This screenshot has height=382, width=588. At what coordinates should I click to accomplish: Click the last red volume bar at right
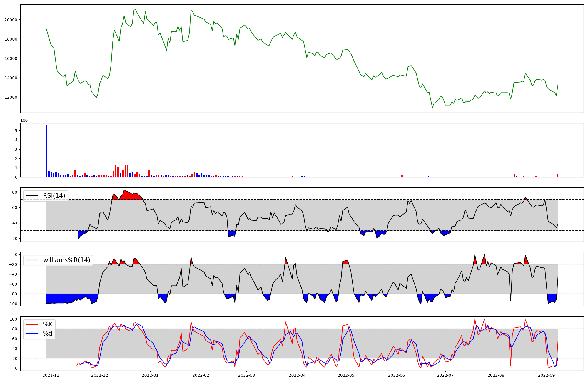point(557,175)
